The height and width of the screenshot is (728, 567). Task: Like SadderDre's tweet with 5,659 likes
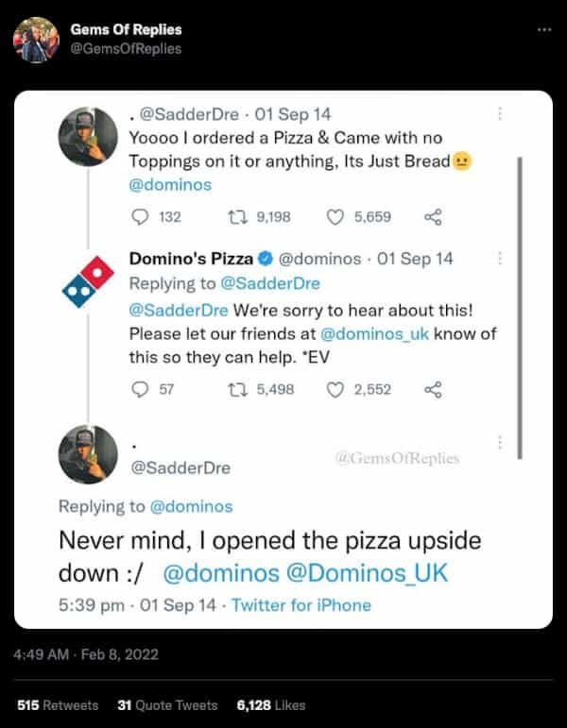click(335, 217)
